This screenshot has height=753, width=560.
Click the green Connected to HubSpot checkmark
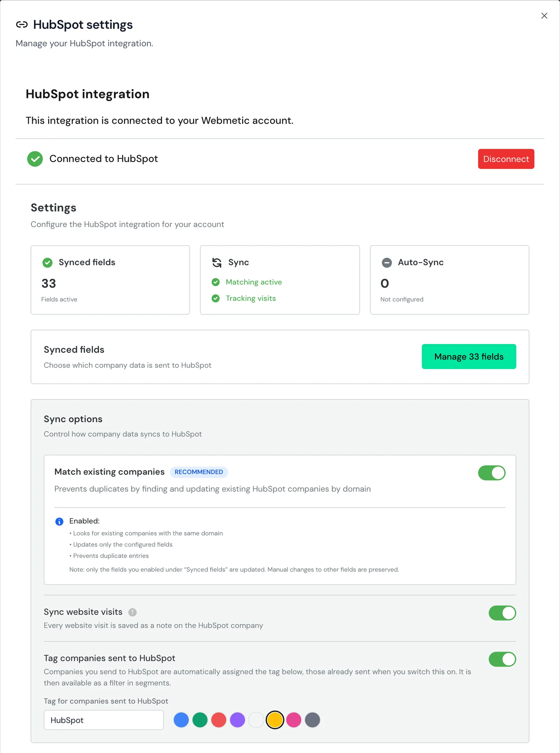coord(35,159)
